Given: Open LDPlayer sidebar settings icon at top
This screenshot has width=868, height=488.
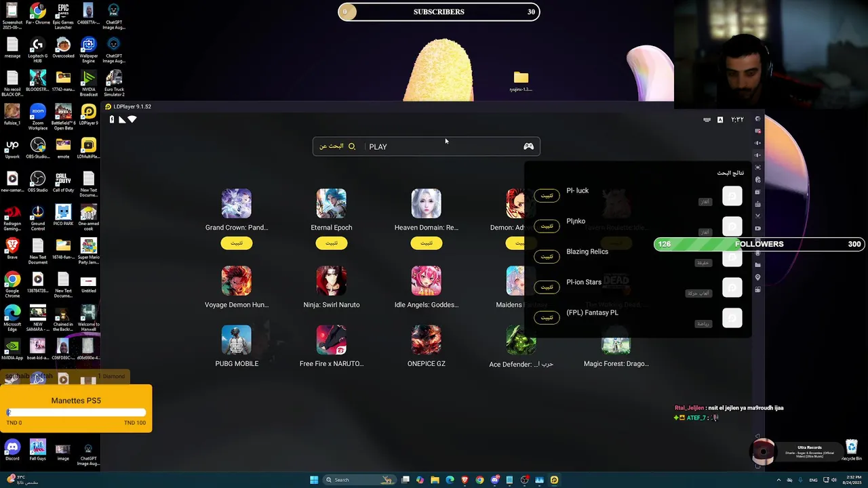Looking at the screenshot, I should click(x=757, y=119).
